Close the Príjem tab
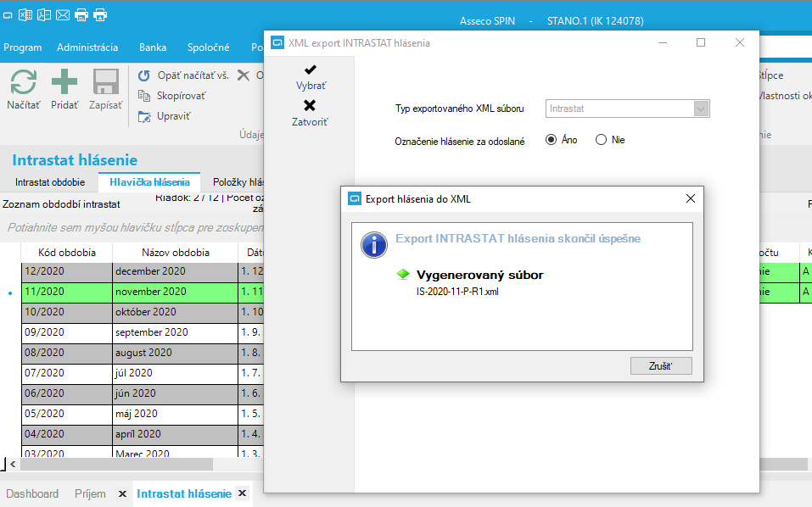The width and height of the screenshot is (812, 507). (x=122, y=493)
